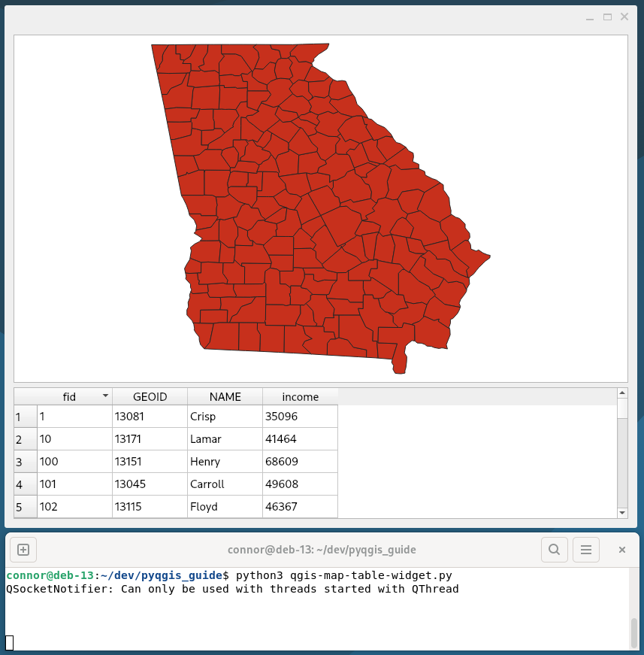Click the terminal search icon
Screen dimensions: 644x655
[x=554, y=550]
